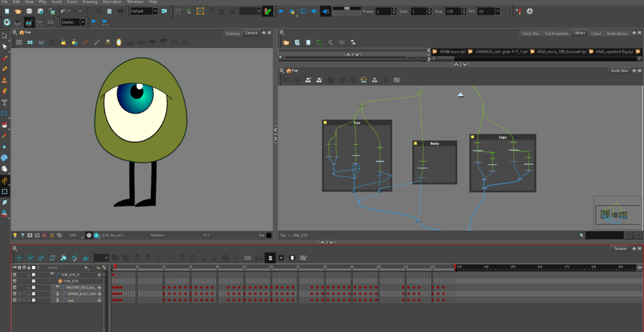644x332 pixels.
Task: Toggle the loop playback icon
Action: point(304,12)
